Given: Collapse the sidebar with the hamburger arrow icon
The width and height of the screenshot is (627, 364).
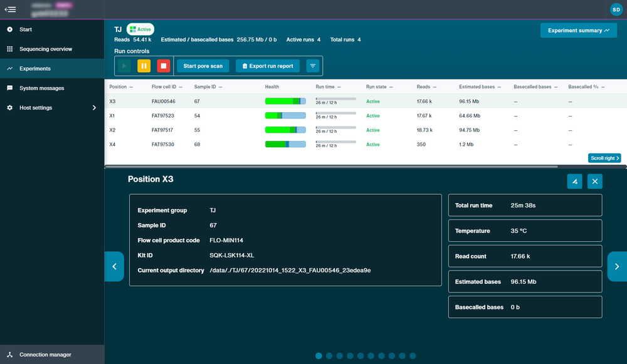Looking at the screenshot, I should (11, 9).
